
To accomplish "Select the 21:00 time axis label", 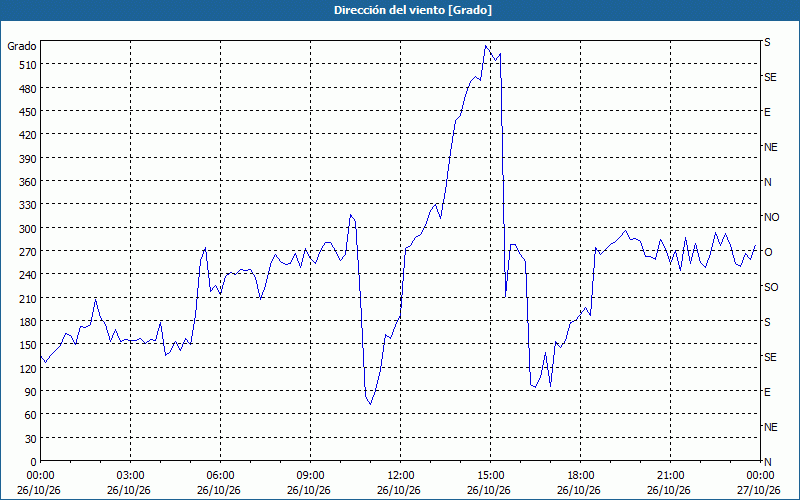I will tap(670, 476).
